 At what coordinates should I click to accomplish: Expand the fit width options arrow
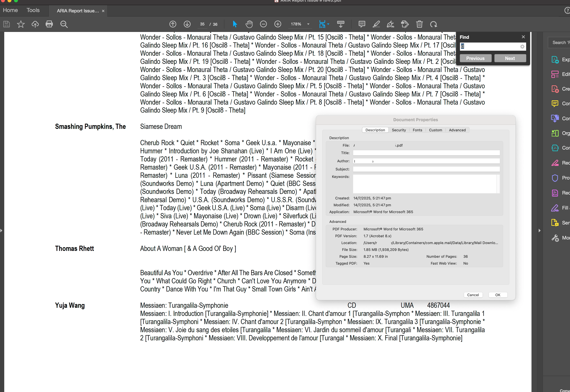click(328, 24)
